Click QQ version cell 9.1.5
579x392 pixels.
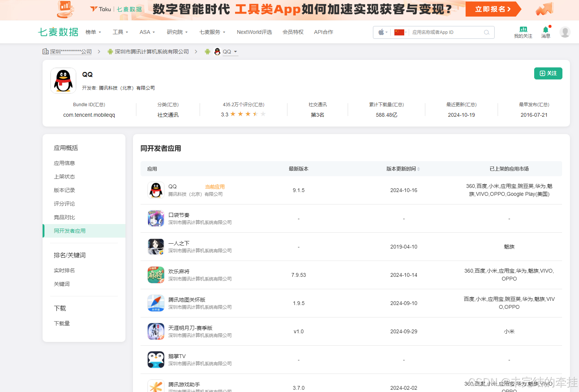299,190
